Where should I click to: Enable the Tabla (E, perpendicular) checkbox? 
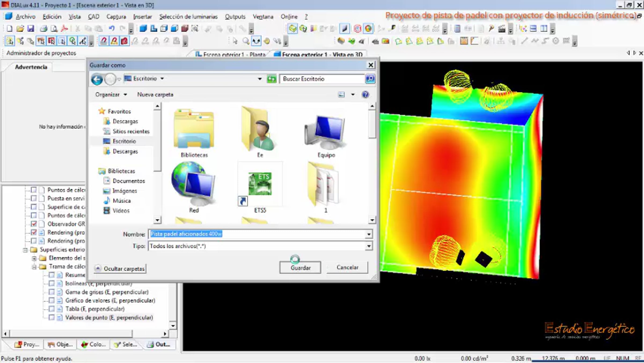[x=52, y=309]
